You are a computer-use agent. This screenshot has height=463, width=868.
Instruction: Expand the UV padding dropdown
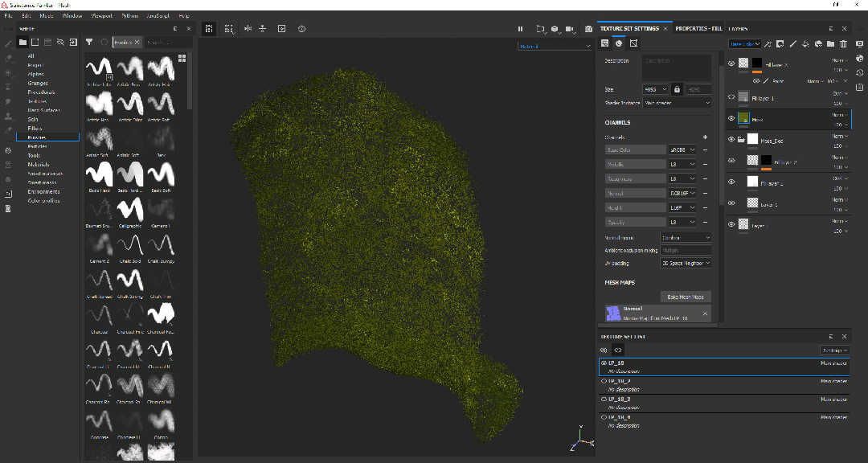coord(685,263)
